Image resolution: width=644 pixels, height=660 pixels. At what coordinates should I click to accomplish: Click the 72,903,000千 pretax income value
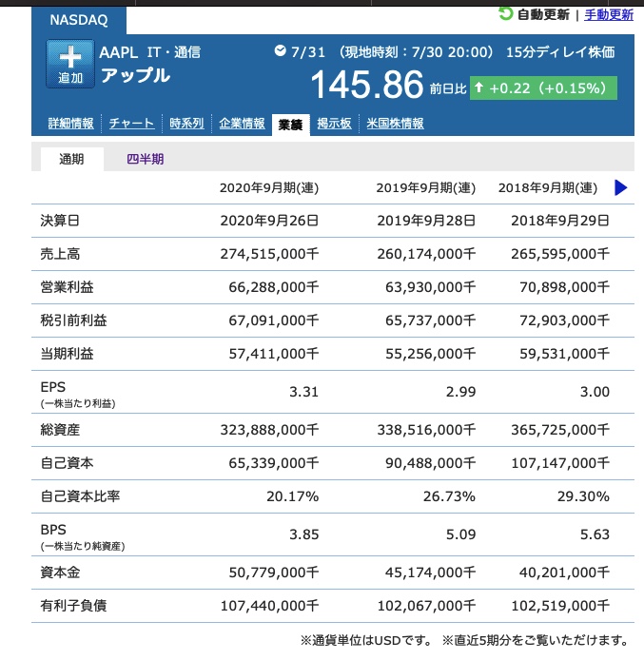point(564,320)
